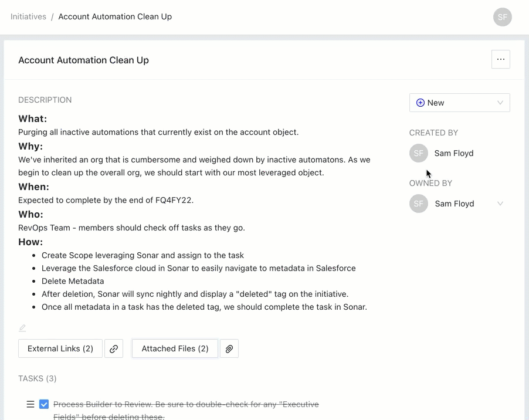Screen dimensions: 529x420
Task: Click the Owned By owner avatar
Action: (419, 204)
